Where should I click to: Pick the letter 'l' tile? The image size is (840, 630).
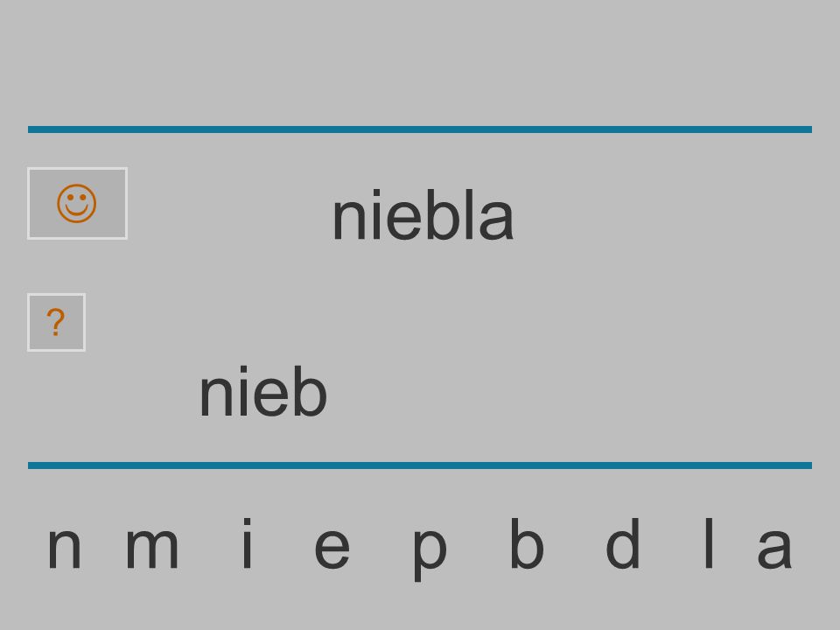709,543
